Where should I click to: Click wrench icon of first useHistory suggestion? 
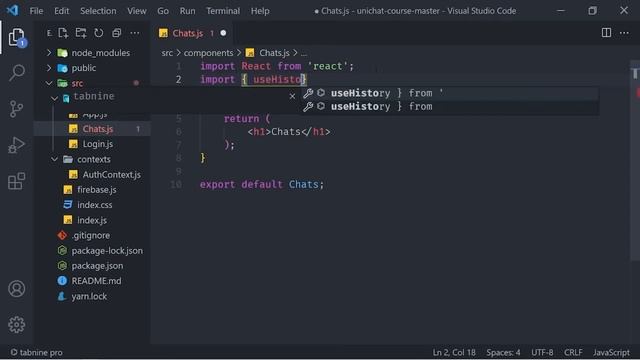click(308, 93)
